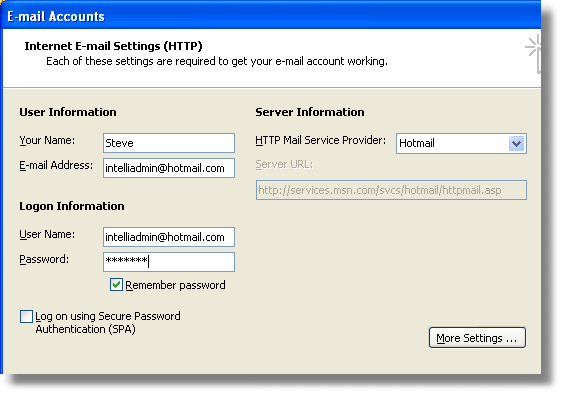Enable Log on using Secure Password Authentication checkbox
The height and width of the screenshot is (394, 561).
coord(26,316)
